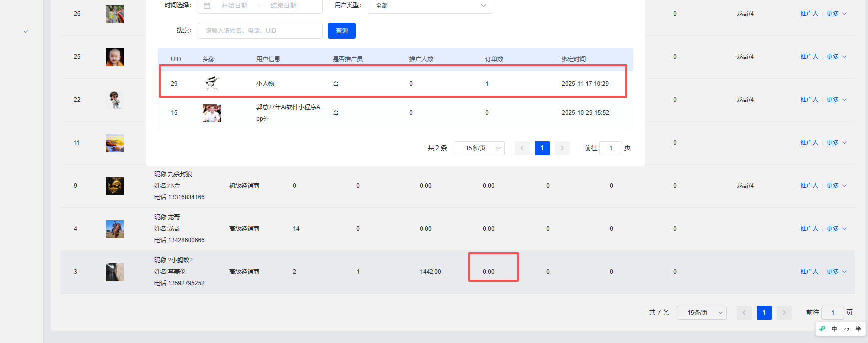Click the avatar in 李嘉伦's row
The width and height of the screenshot is (868, 343).
point(115,272)
